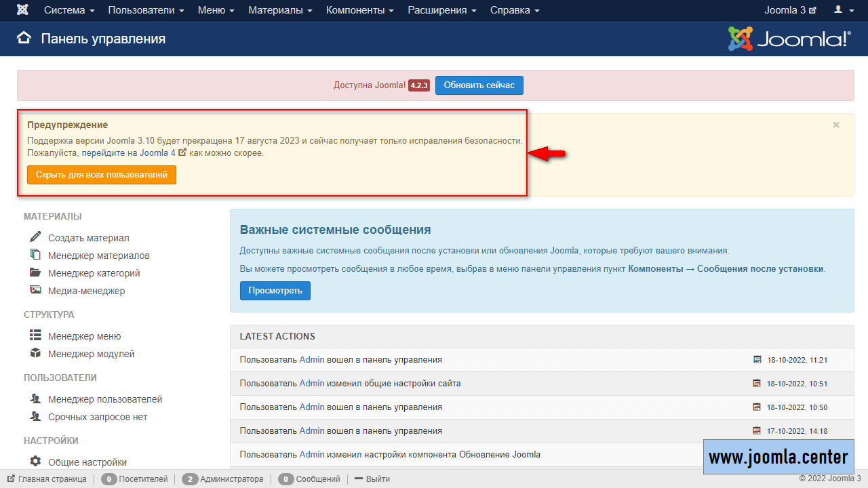Open the user account icon menu

coord(843,10)
